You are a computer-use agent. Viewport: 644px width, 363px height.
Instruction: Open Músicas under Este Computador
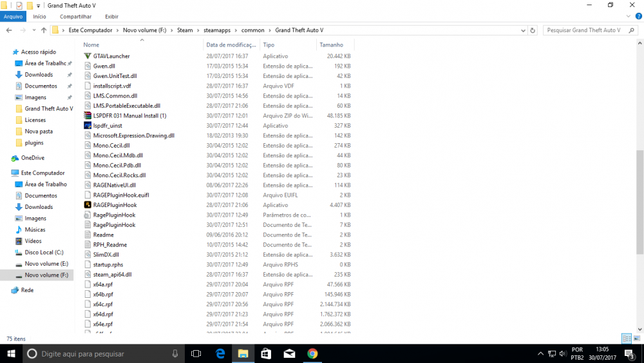pos(35,230)
